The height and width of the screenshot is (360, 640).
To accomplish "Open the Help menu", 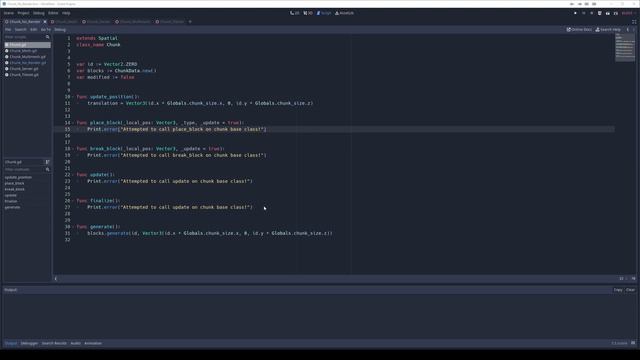I will coord(66,13).
